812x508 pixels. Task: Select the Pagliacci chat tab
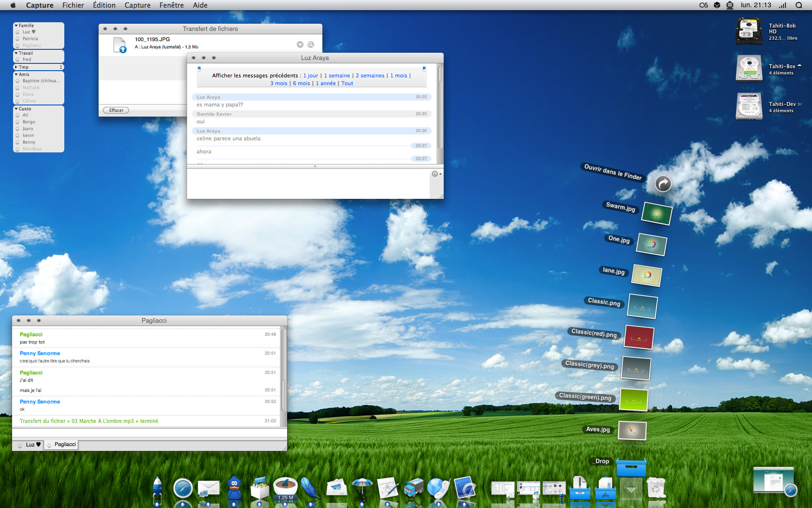click(61, 445)
